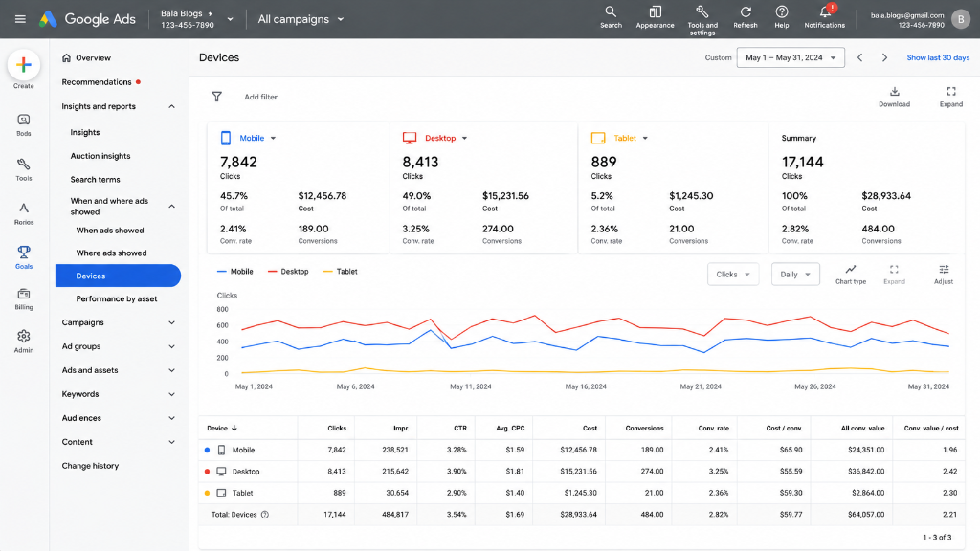980x551 pixels.
Task: Open Insights page
Action: [x=85, y=132]
